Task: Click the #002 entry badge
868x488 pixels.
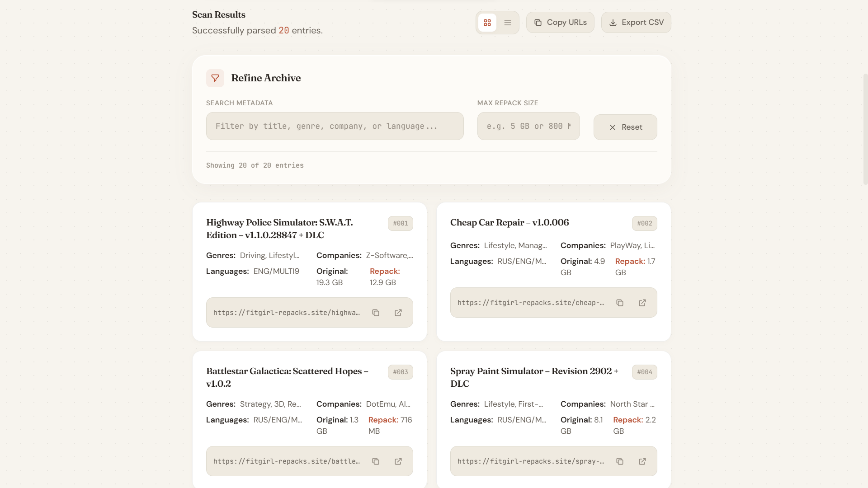Action: coord(645,223)
